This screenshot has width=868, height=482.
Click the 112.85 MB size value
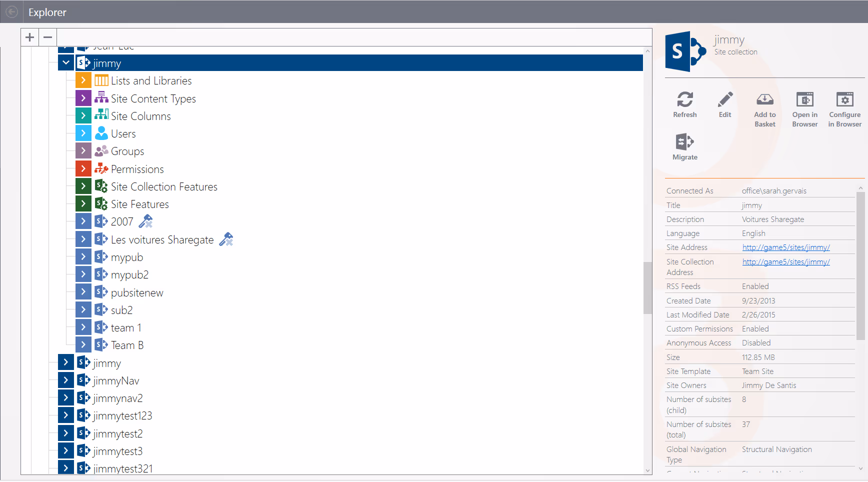tap(758, 357)
